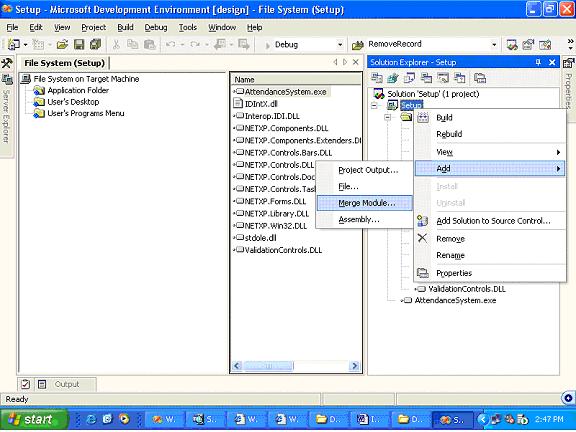This screenshot has height=432, width=576.
Task: Open Registry Editor in Solution Explorer toolbar
Action: point(393,78)
